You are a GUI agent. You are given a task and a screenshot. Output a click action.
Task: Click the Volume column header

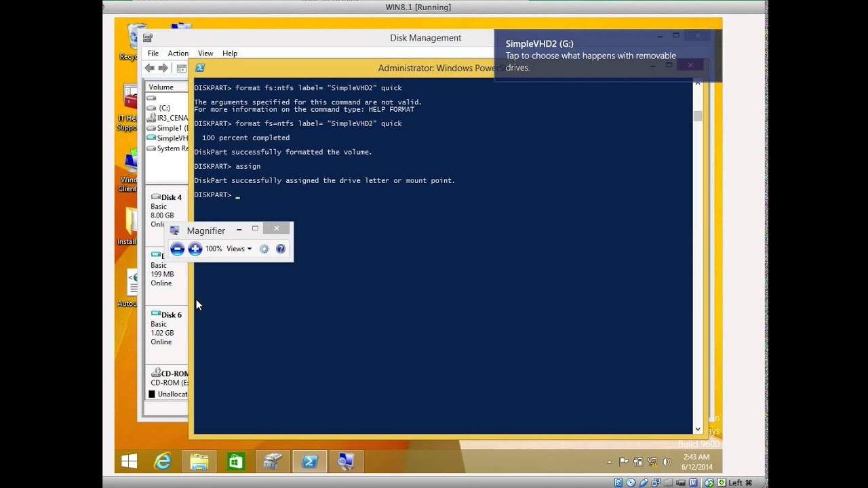pos(167,87)
